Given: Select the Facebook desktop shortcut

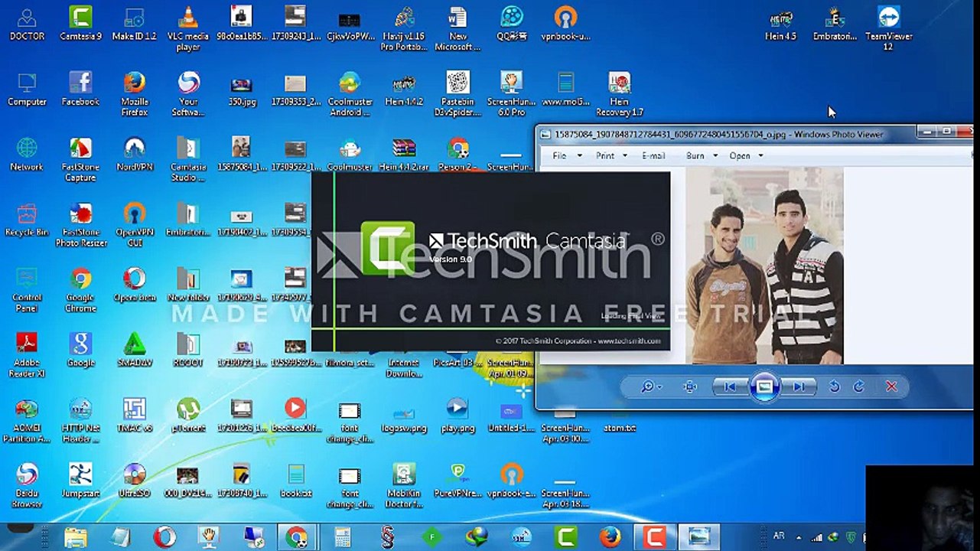Looking at the screenshot, I should coord(80,88).
